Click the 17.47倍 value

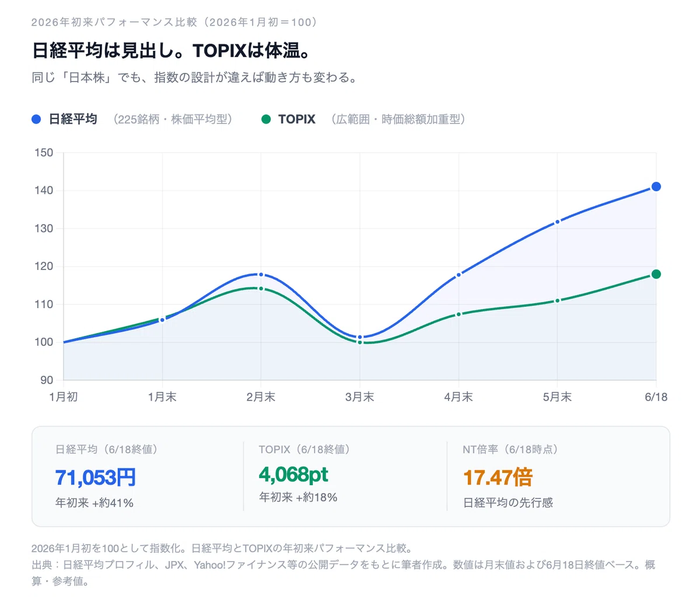(498, 478)
